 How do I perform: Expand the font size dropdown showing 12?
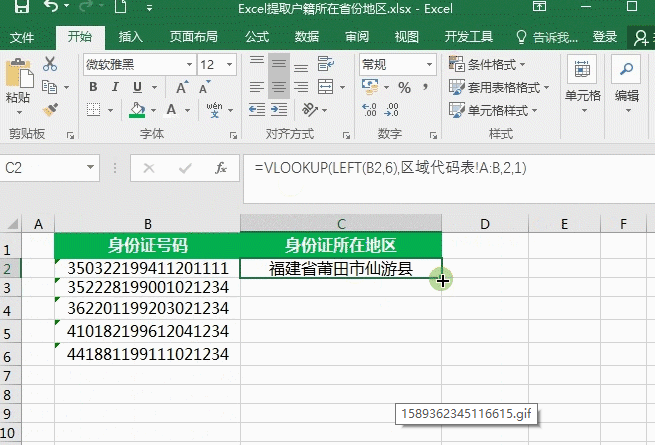230,64
